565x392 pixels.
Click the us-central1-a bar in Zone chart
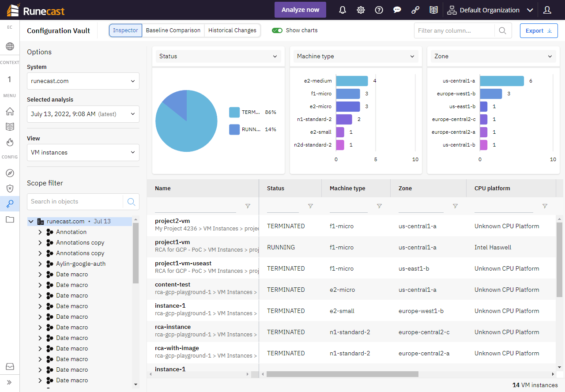coord(502,81)
